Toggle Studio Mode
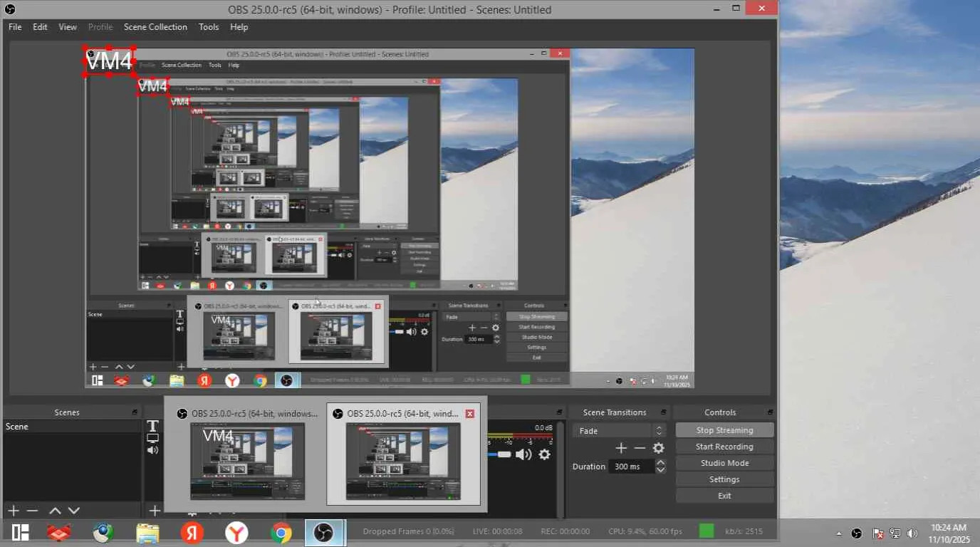980x547 pixels. point(724,463)
